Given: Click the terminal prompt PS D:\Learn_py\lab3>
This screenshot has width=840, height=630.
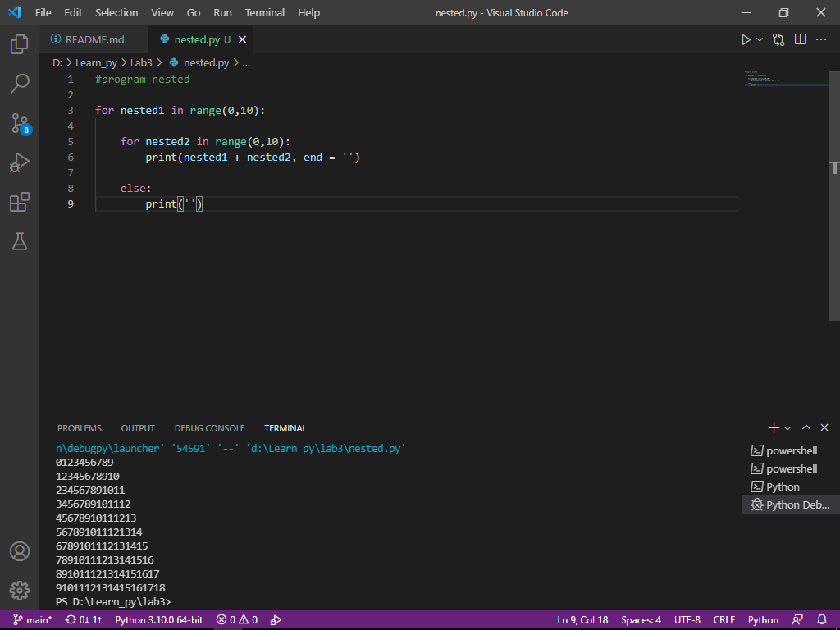Looking at the screenshot, I should pyautogui.click(x=113, y=601).
